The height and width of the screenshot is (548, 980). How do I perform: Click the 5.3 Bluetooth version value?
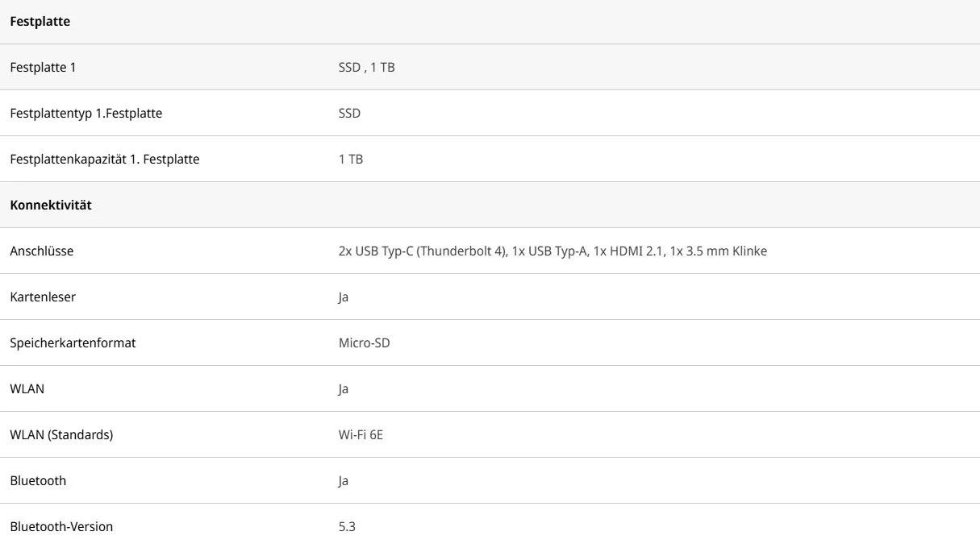[x=347, y=527]
